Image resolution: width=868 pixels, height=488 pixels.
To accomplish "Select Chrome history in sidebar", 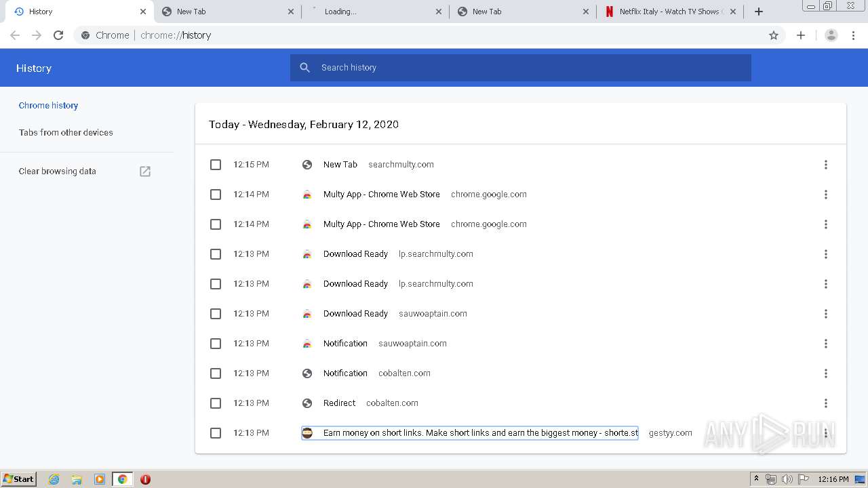I will (48, 106).
